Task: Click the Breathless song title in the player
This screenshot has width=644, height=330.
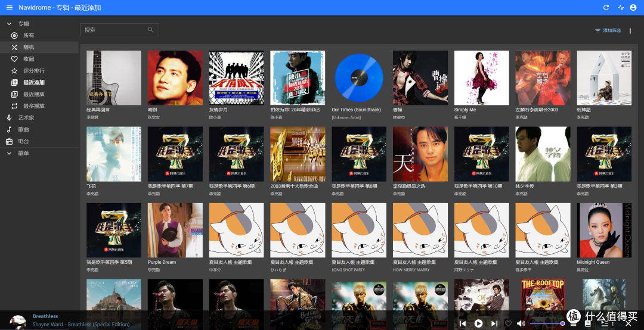Action: coord(45,316)
